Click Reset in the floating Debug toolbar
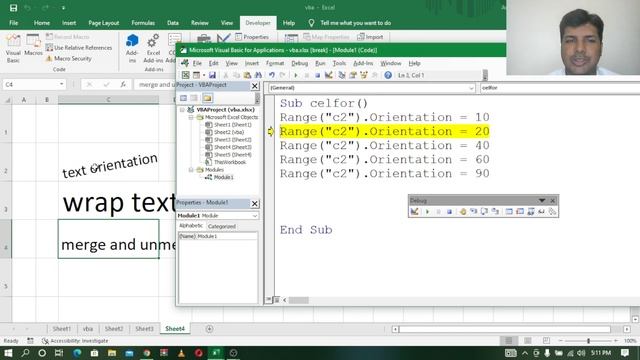Viewport: 640px width, 360px height. point(449,211)
